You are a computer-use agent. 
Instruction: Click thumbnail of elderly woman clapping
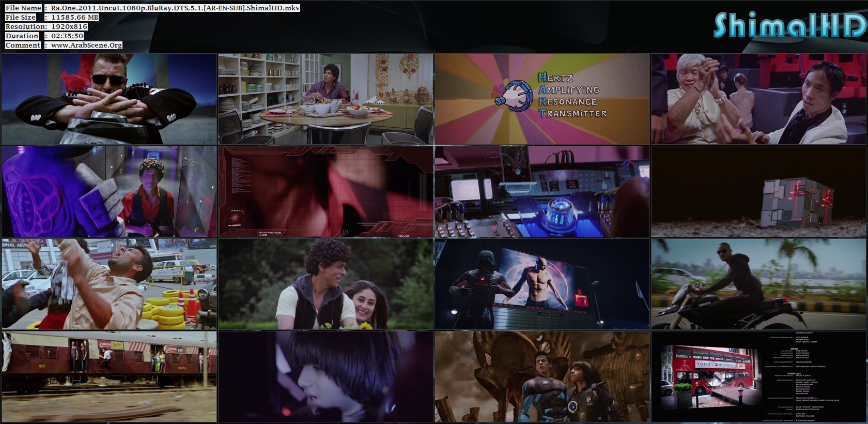pyautogui.click(x=759, y=99)
